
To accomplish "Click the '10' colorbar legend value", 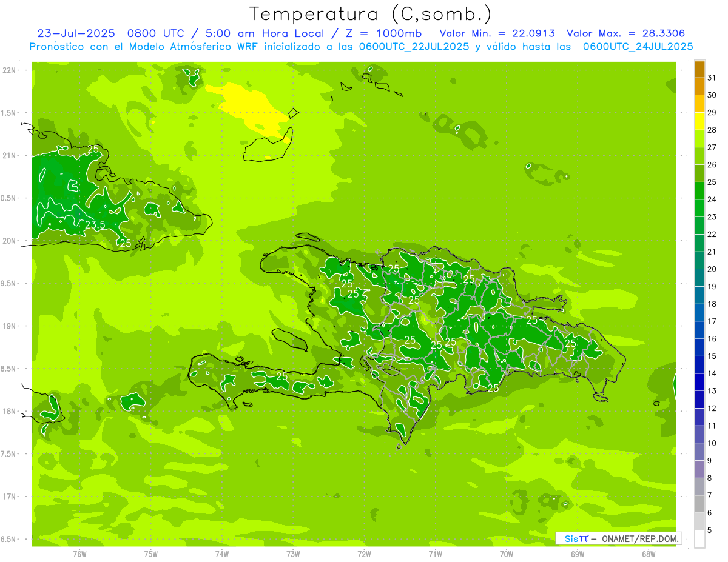I will tap(712, 443).
